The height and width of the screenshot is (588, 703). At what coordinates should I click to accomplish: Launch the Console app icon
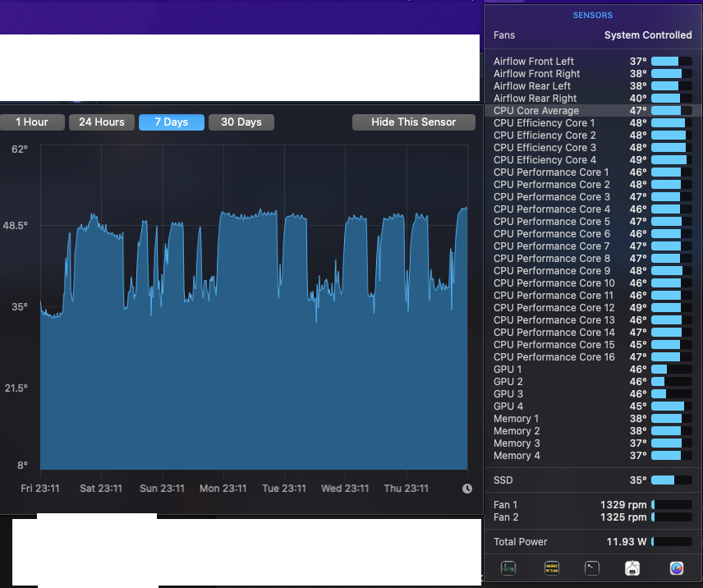[551, 568]
